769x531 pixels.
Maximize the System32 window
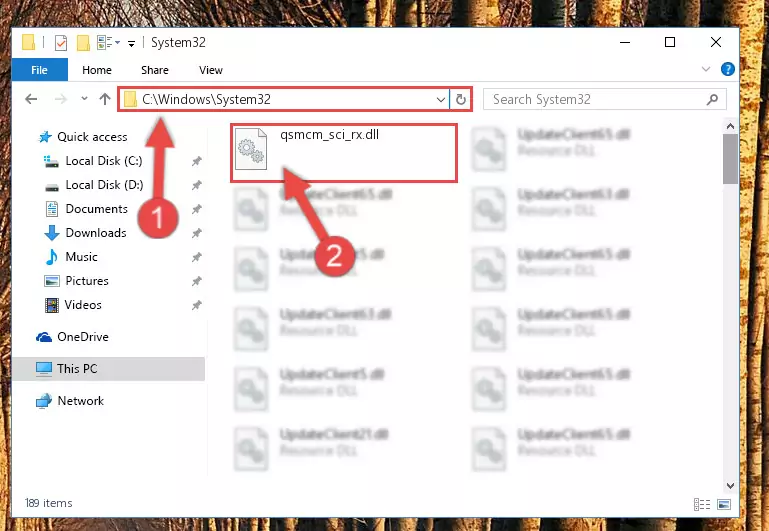(669, 42)
